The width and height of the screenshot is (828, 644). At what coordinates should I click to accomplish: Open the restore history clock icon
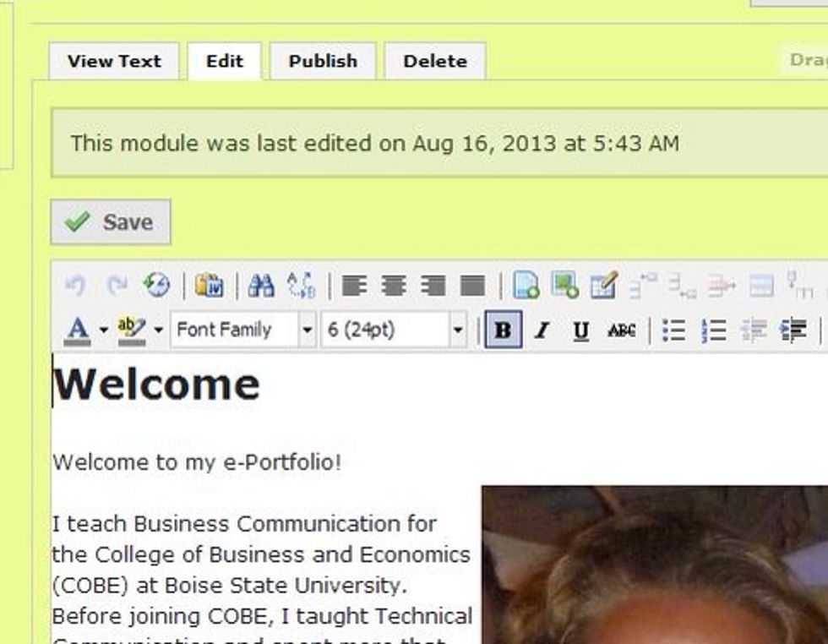click(157, 286)
